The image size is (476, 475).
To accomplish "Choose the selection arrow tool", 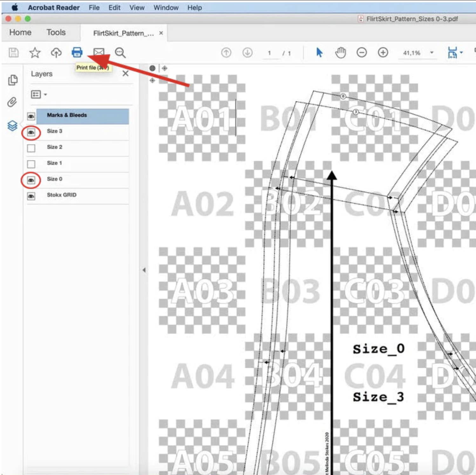I will [319, 52].
